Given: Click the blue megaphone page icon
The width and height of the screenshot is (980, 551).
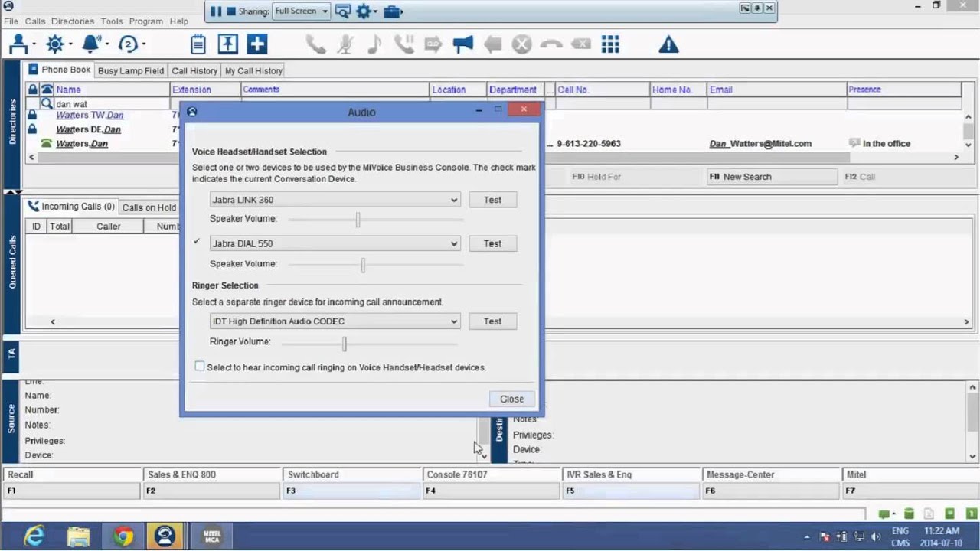Looking at the screenshot, I should coord(463,44).
